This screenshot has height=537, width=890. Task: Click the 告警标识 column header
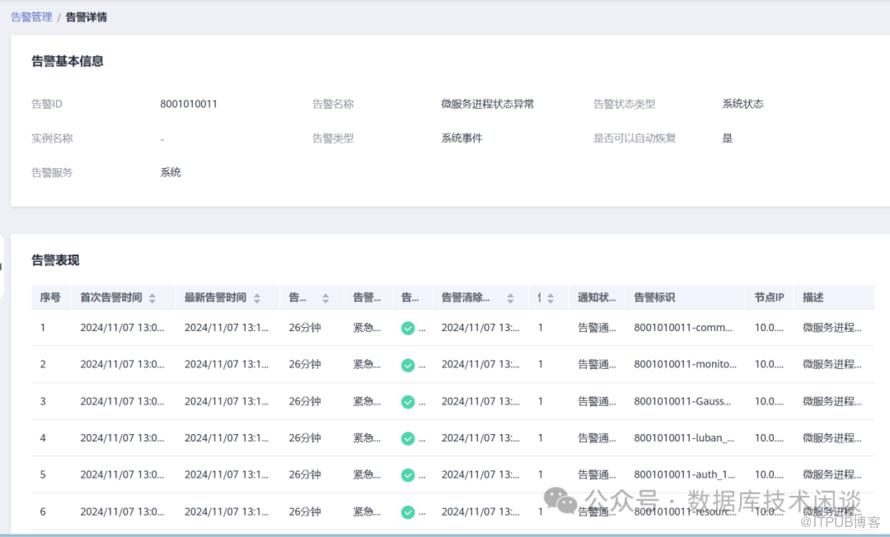pyautogui.click(x=654, y=298)
